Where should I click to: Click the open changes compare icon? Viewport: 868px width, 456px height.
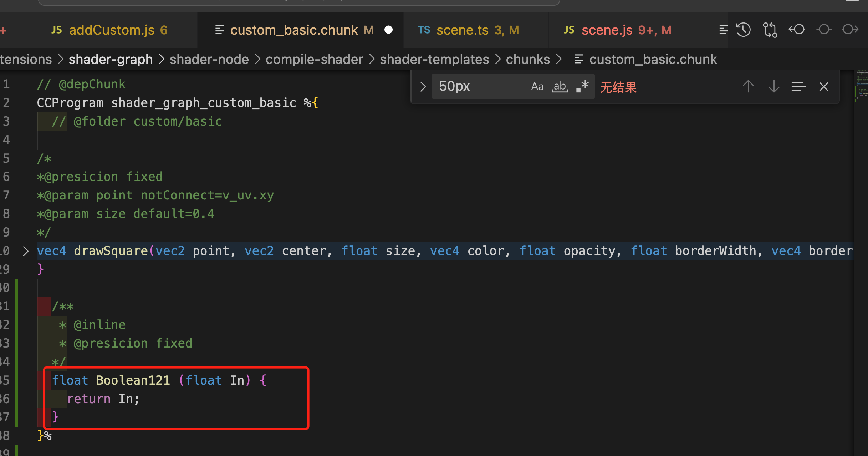pos(770,30)
